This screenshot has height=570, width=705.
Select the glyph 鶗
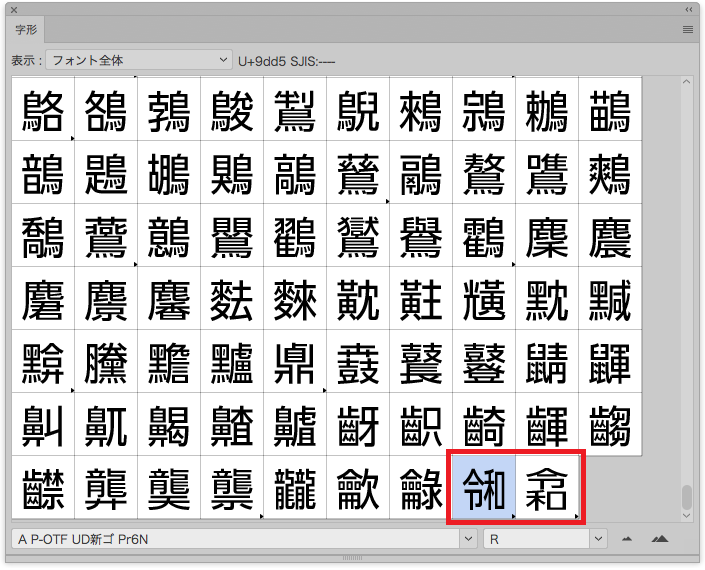coord(106,172)
